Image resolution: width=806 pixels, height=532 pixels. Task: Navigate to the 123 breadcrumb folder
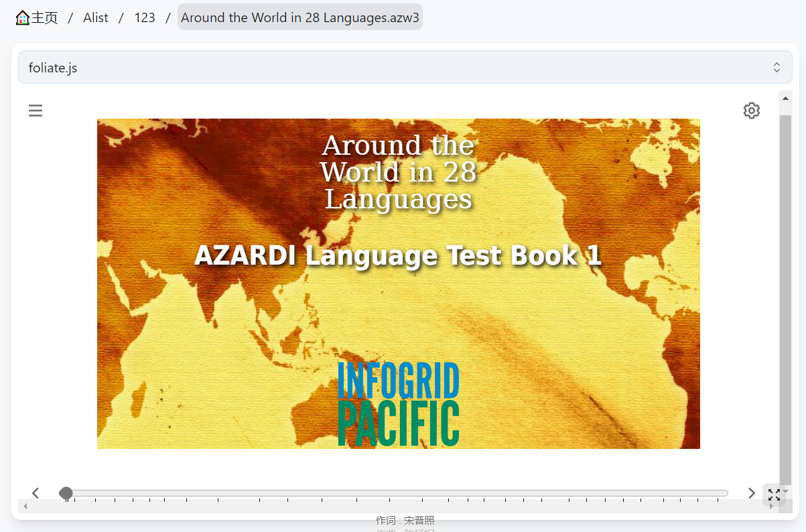pyautogui.click(x=145, y=17)
